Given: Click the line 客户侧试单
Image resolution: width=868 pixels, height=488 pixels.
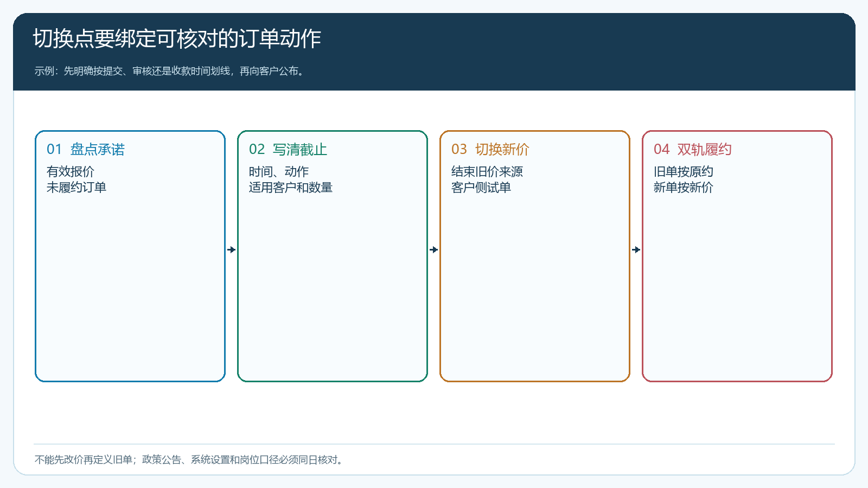Looking at the screenshot, I should (481, 188).
